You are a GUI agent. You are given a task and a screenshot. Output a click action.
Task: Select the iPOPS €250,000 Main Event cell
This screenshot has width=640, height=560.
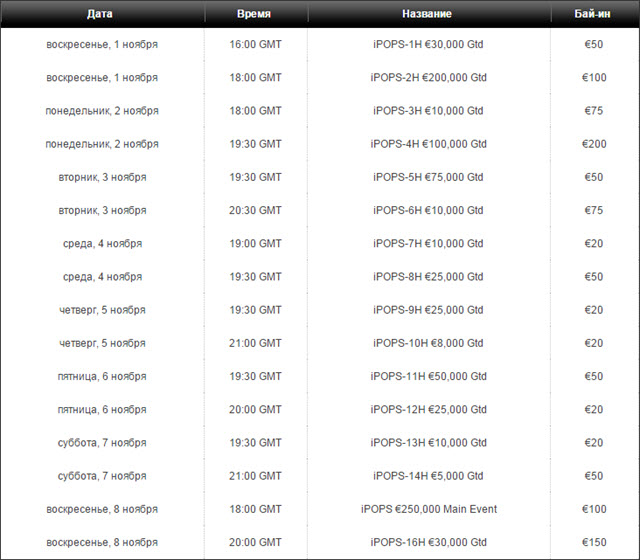[x=429, y=509]
